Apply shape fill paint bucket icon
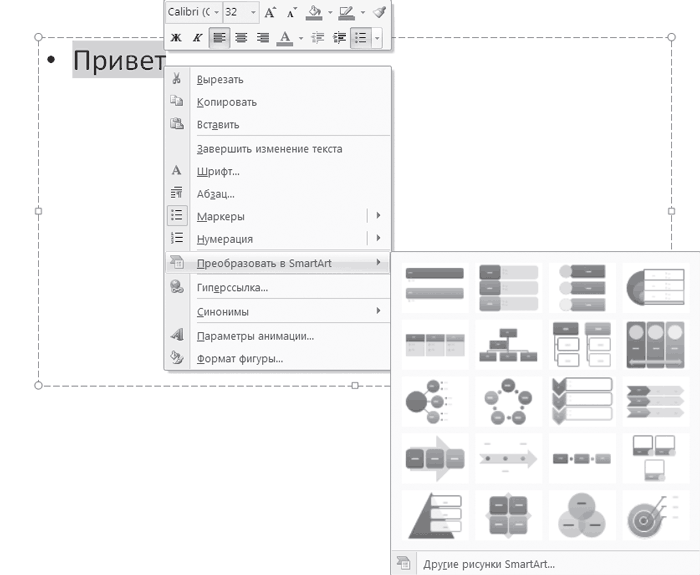Viewport: 700px width, 575px height. tap(314, 13)
